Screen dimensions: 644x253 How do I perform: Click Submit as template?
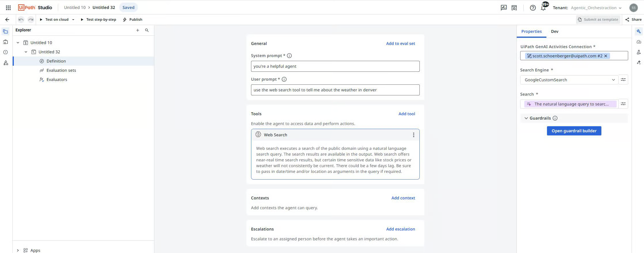click(x=598, y=20)
